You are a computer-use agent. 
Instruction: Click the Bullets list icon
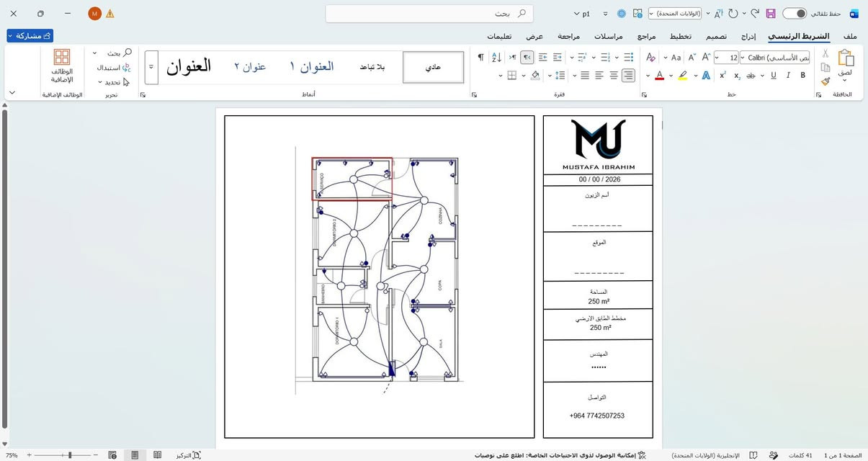pos(628,58)
